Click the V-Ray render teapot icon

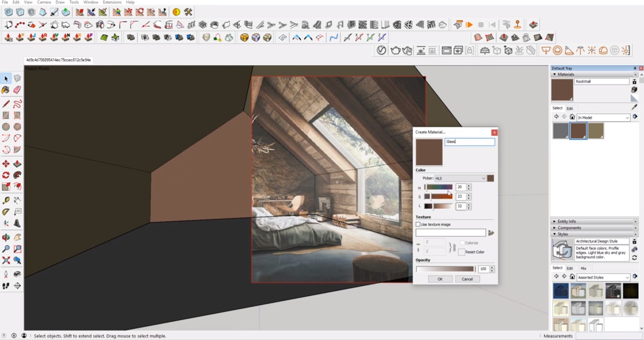[395, 50]
